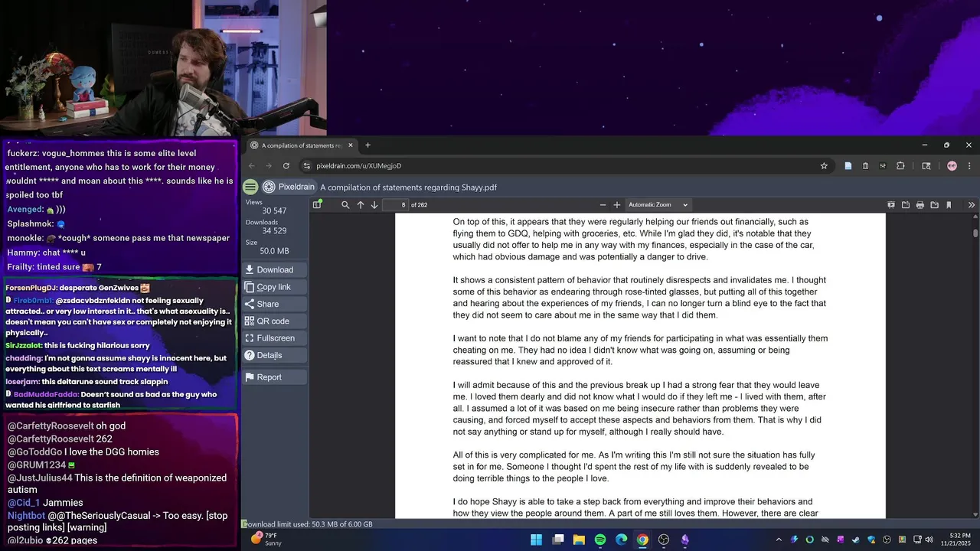Screen dimensions: 980x551
Task: Open Chrome side panel icon
Action: point(926,165)
